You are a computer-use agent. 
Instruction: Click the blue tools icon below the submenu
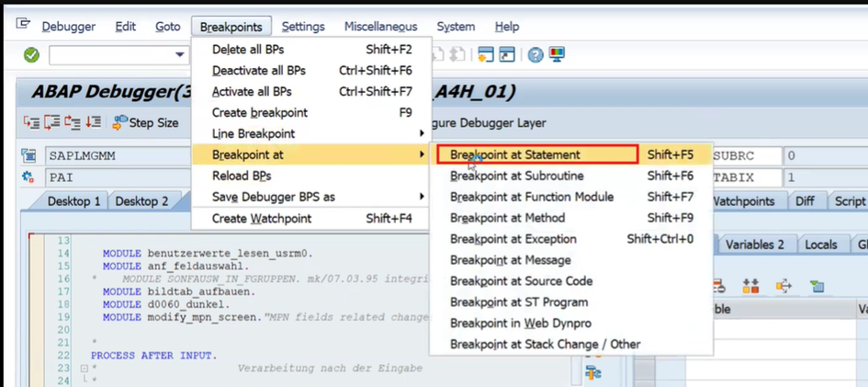click(593, 373)
